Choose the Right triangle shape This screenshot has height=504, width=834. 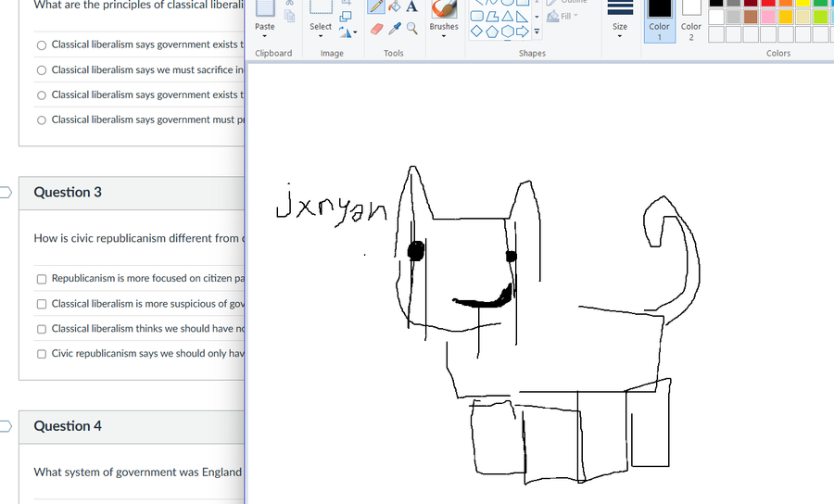click(x=523, y=17)
